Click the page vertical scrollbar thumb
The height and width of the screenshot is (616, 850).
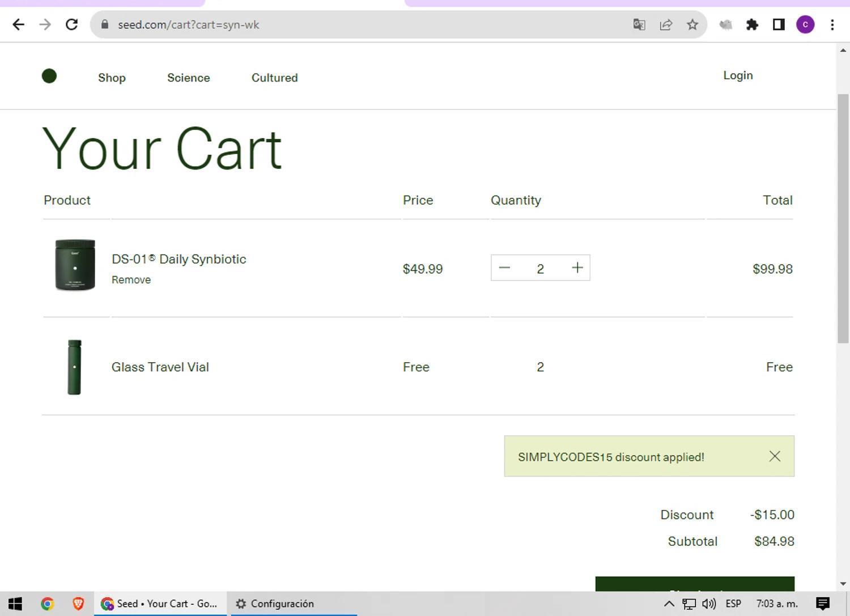843,218
